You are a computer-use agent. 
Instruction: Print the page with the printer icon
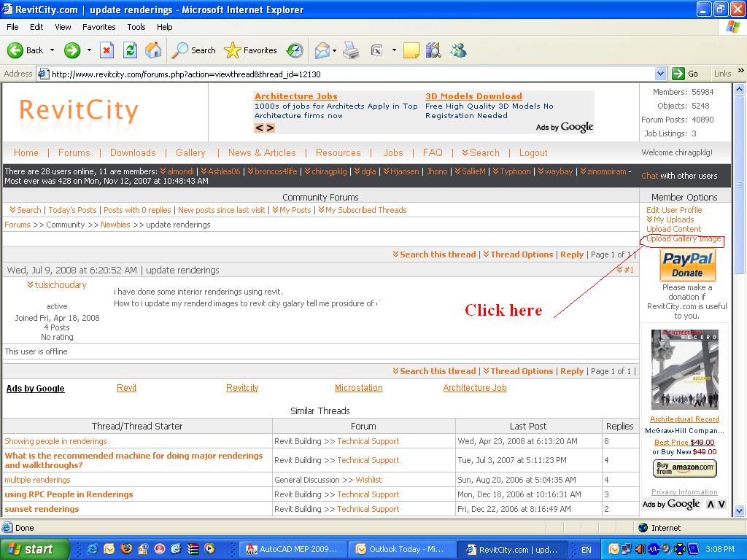click(x=351, y=50)
